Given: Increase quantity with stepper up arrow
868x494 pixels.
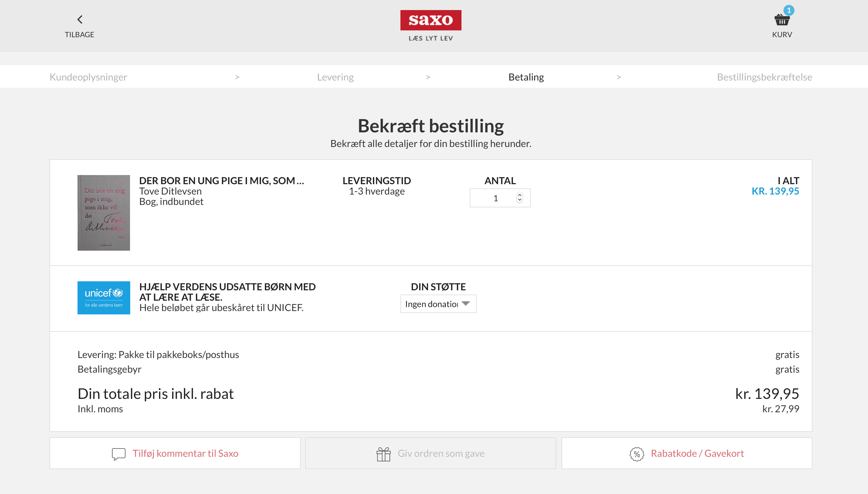Looking at the screenshot, I should [519, 195].
